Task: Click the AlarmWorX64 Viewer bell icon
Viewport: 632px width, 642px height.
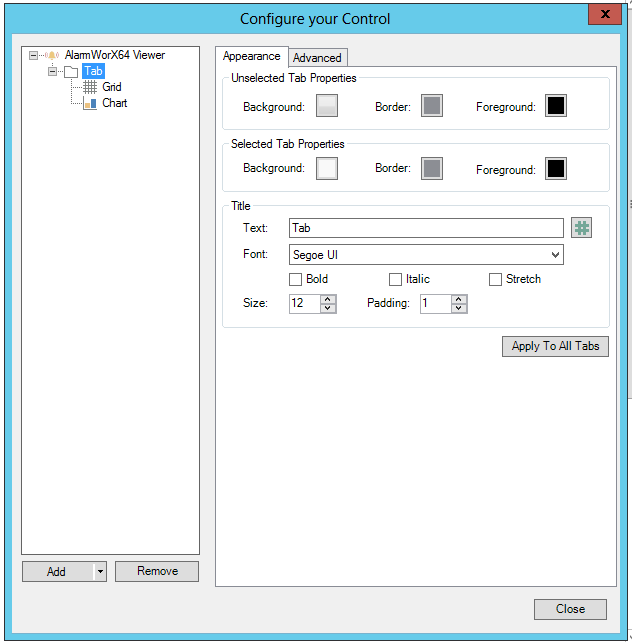Action: pos(51,56)
